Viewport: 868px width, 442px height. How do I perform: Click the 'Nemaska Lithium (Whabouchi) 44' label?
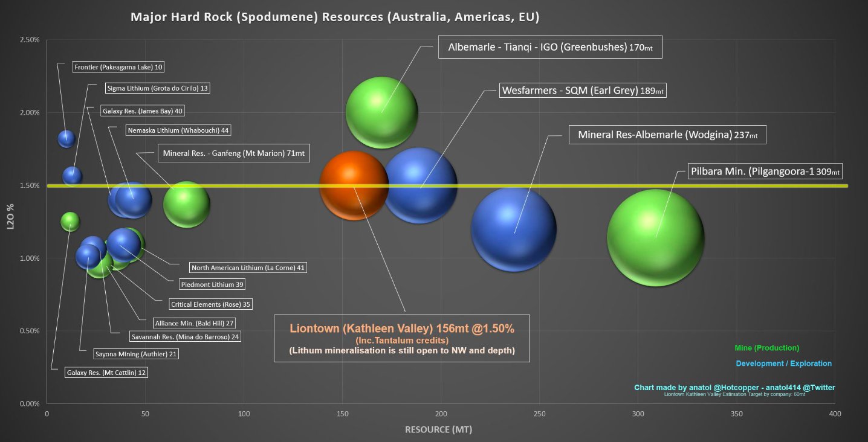click(178, 130)
